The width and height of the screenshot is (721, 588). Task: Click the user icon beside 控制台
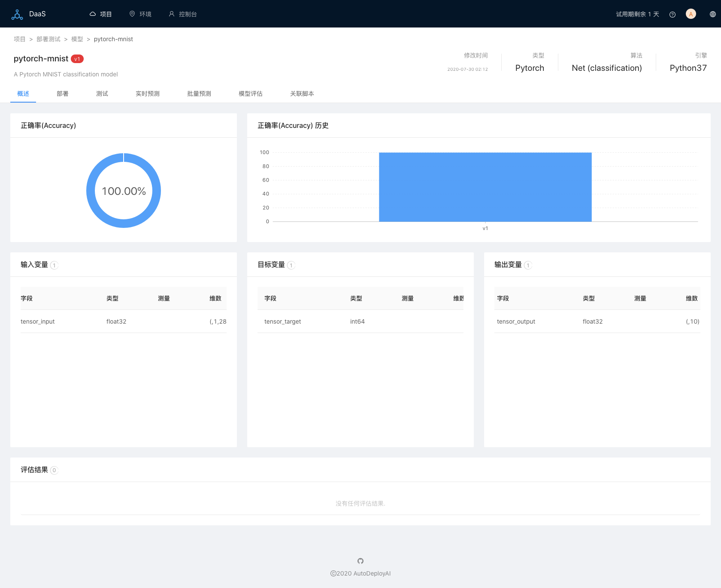point(172,14)
